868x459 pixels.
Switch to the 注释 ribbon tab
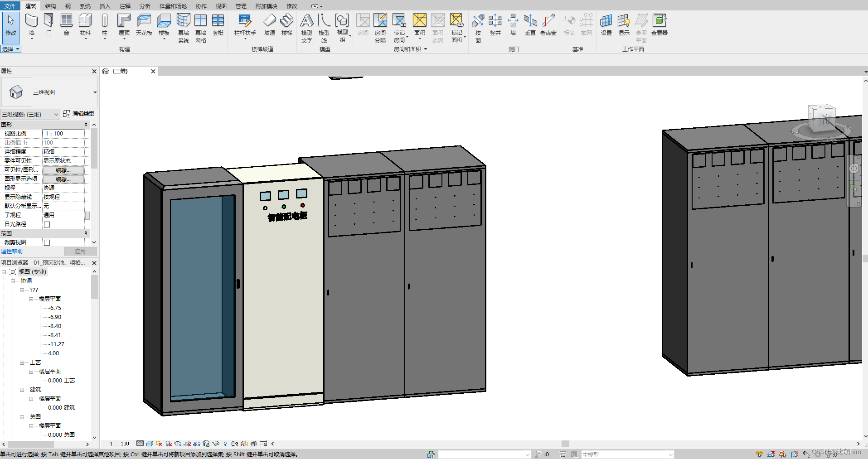click(125, 6)
